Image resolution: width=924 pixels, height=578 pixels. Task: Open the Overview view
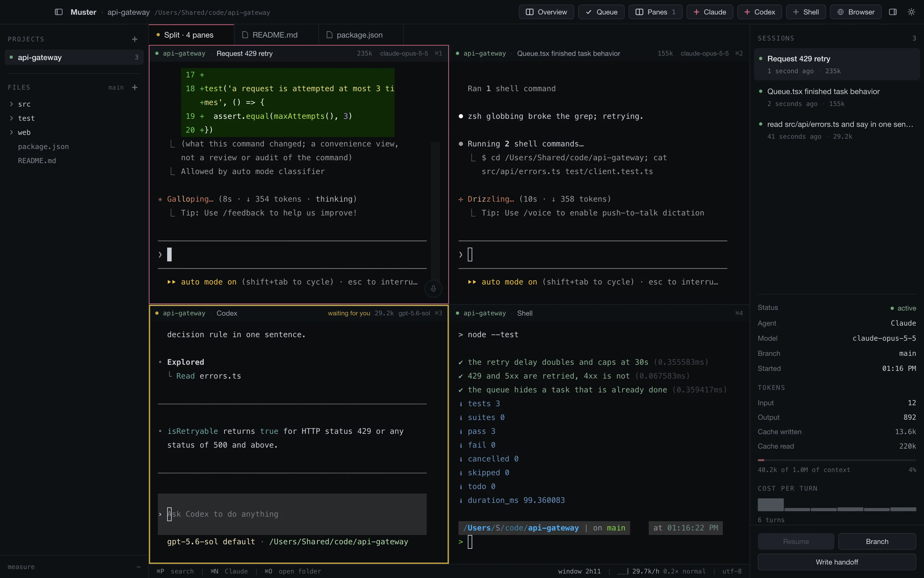pyautogui.click(x=546, y=12)
